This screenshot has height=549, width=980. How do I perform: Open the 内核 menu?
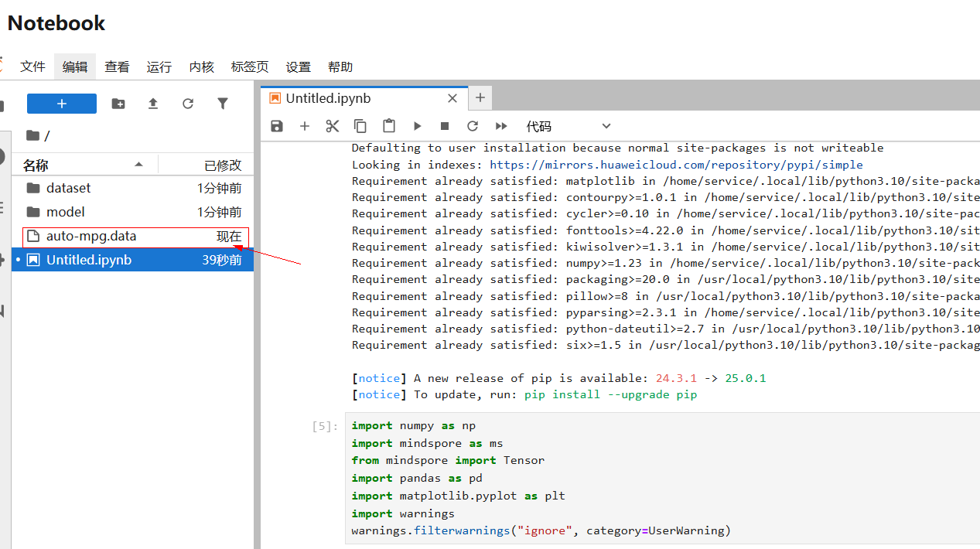[201, 67]
